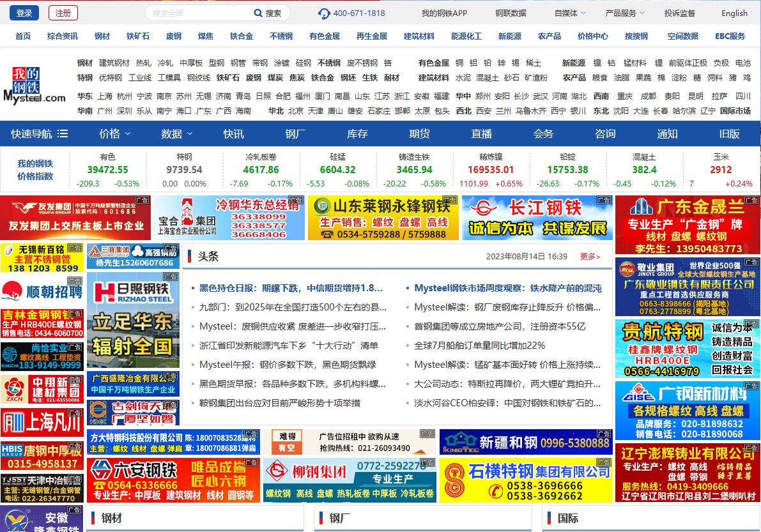The image size is (761, 532).
Task: Click the 登录 login button
Action: coord(24,13)
